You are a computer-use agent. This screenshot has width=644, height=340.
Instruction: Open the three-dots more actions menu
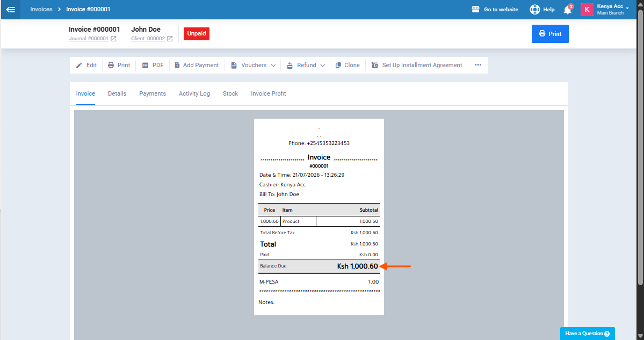click(x=478, y=65)
